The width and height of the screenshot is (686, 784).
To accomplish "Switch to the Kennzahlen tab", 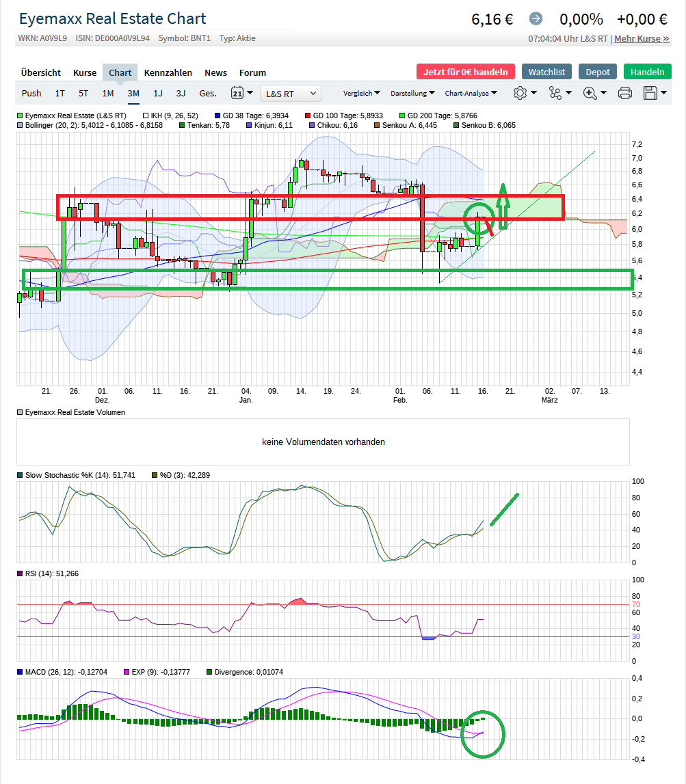I will coord(168,72).
